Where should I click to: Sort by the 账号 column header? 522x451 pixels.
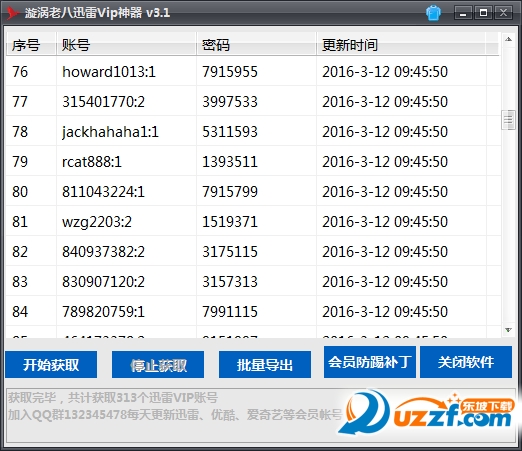126,44
